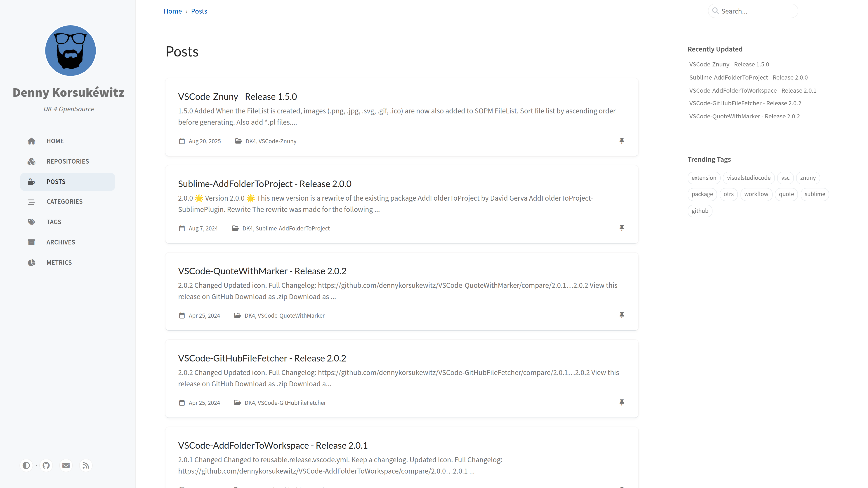Open the GitHub profile icon
The image size is (868, 488).
46,465
